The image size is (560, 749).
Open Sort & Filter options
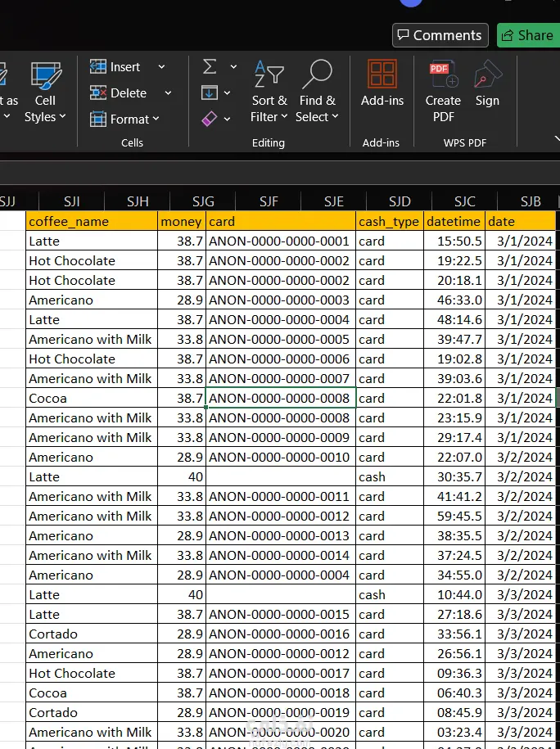[x=269, y=92]
